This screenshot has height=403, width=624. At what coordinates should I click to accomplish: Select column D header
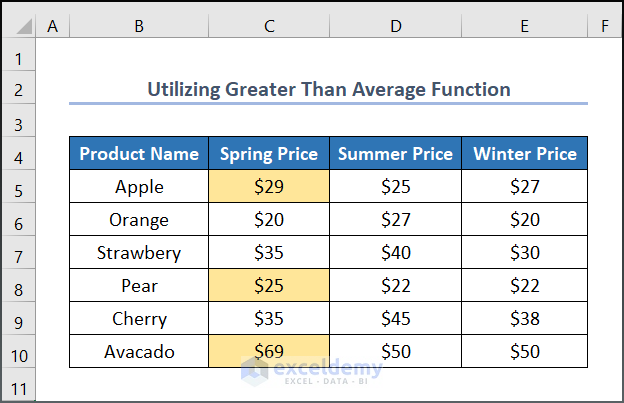(395, 27)
